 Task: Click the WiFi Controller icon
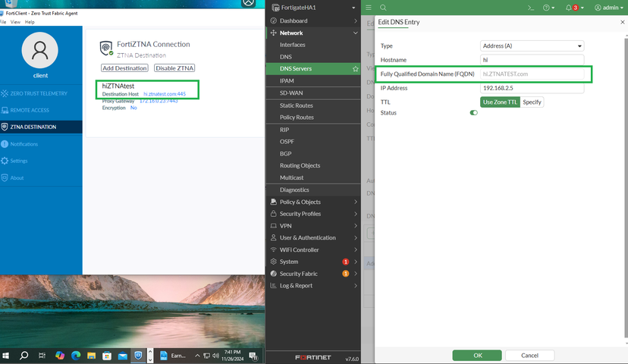pos(274,249)
